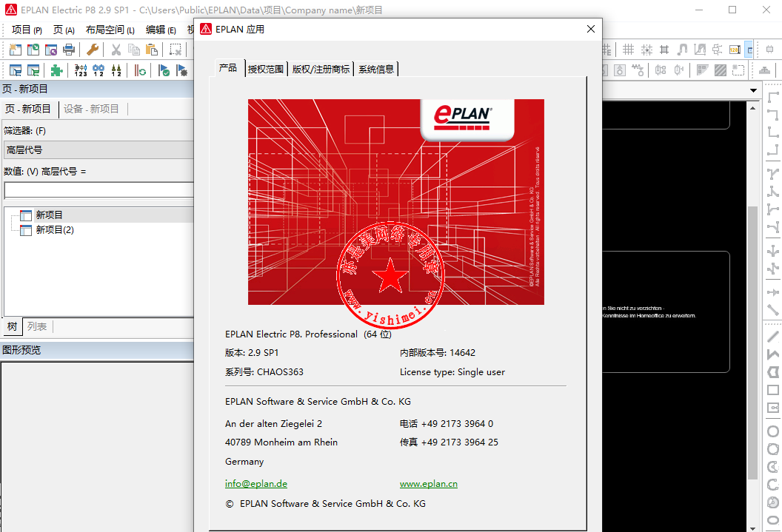The height and width of the screenshot is (532, 782).
Task: Select the 设备 - 新项目 navigator tab
Action: [91, 109]
